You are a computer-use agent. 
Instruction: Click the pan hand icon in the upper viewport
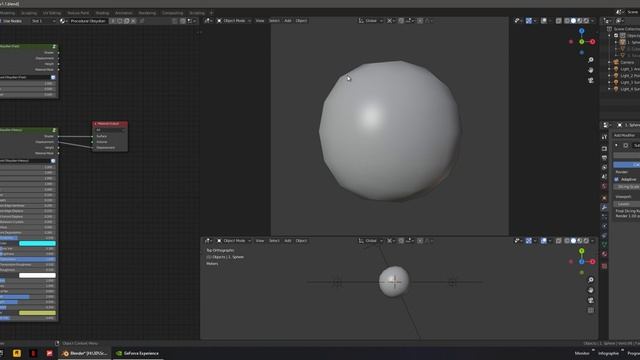pos(591,70)
